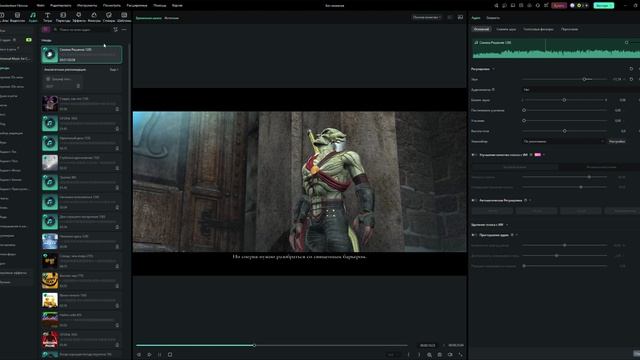Viewport: 640px width, 360px height.
Task: Open the Titles tab in the top toolbar
Action: 47,17
